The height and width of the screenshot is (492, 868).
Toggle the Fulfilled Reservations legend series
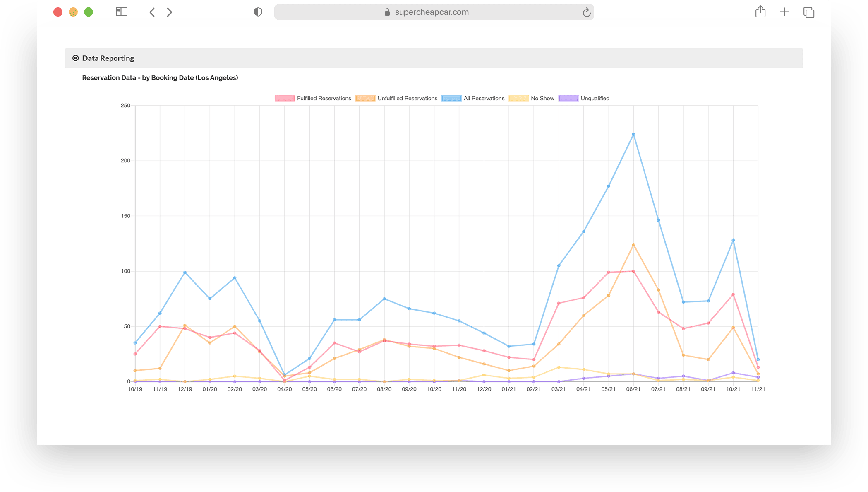(x=324, y=98)
